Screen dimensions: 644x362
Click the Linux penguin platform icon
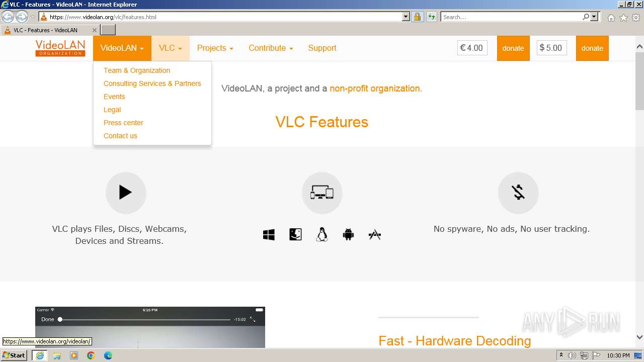(x=322, y=234)
